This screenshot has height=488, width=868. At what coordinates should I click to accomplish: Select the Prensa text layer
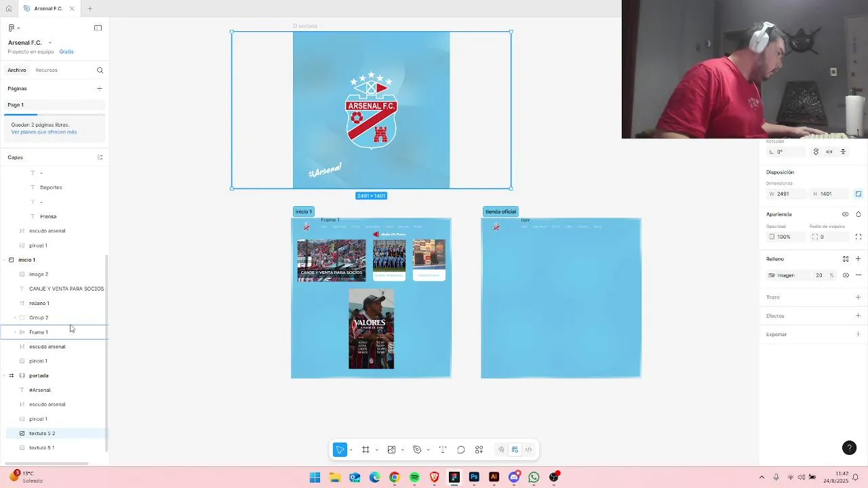pos(48,217)
